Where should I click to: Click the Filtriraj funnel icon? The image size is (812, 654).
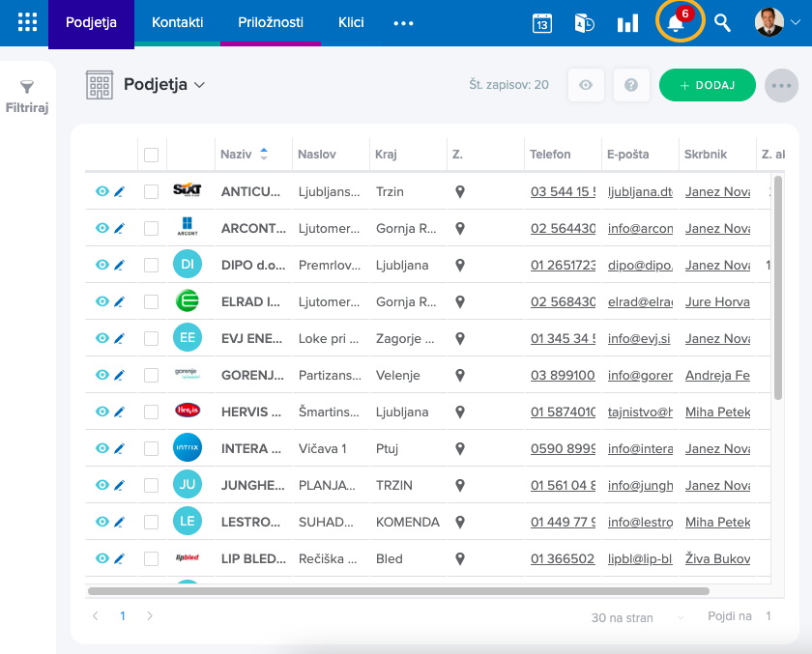click(x=27, y=88)
